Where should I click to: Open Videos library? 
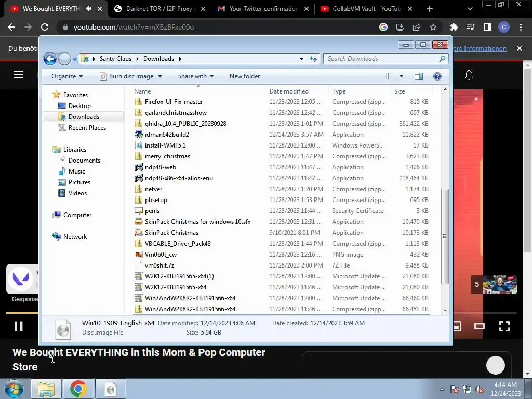pos(77,193)
